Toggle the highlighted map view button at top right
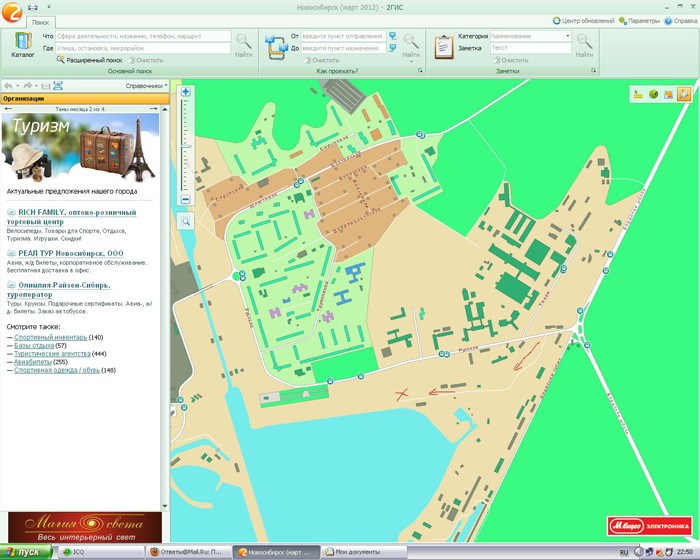700x560 pixels. (x=684, y=94)
